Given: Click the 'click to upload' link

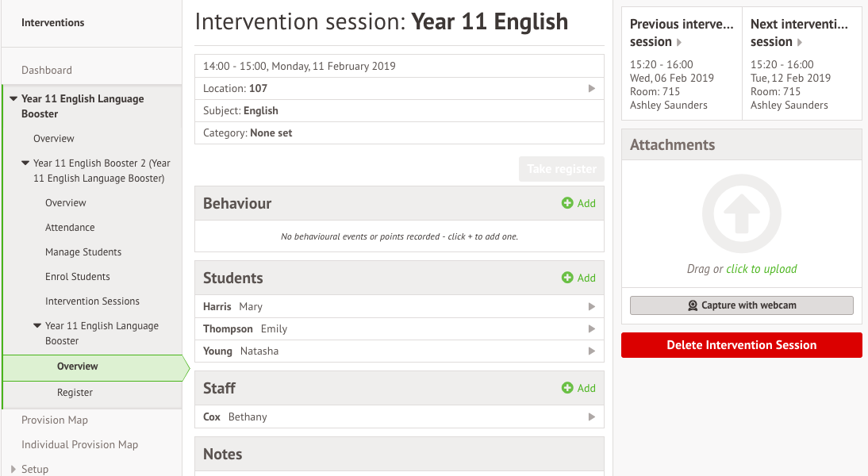Looking at the screenshot, I should [762, 269].
